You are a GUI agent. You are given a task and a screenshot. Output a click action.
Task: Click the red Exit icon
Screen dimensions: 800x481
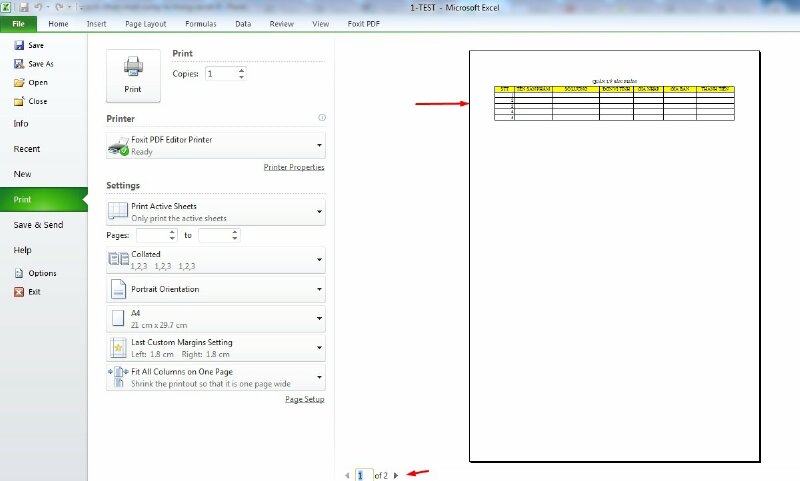coord(19,292)
